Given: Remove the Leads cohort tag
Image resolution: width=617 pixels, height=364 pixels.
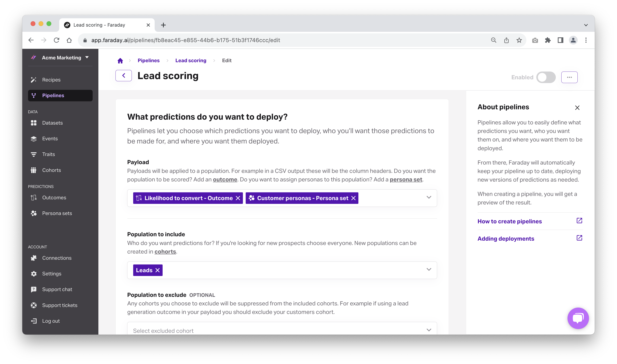Looking at the screenshot, I should (x=157, y=270).
